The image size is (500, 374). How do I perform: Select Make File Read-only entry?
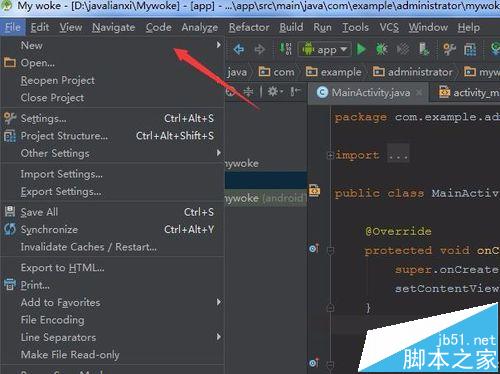click(x=112, y=355)
